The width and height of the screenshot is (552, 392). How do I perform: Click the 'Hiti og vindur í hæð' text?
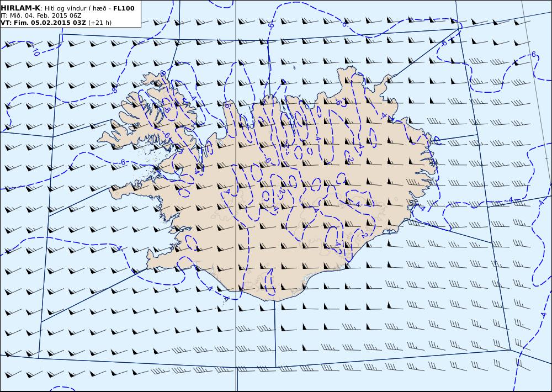pos(75,8)
